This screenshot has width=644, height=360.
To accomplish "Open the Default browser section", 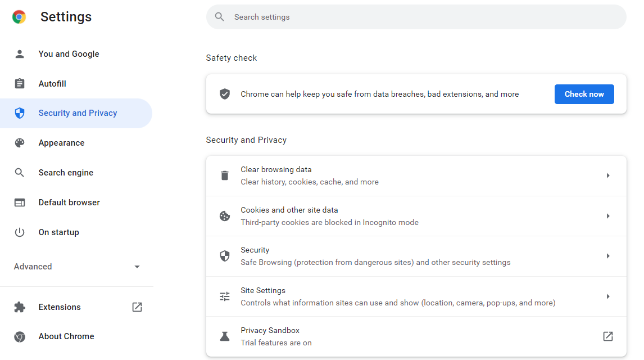I will 69,202.
